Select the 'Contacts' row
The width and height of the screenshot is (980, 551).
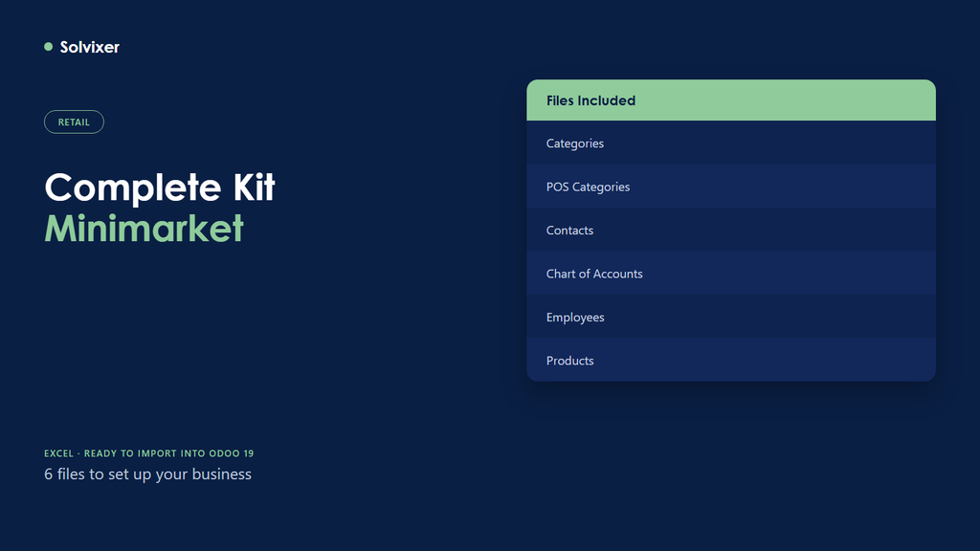coord(731,230)
